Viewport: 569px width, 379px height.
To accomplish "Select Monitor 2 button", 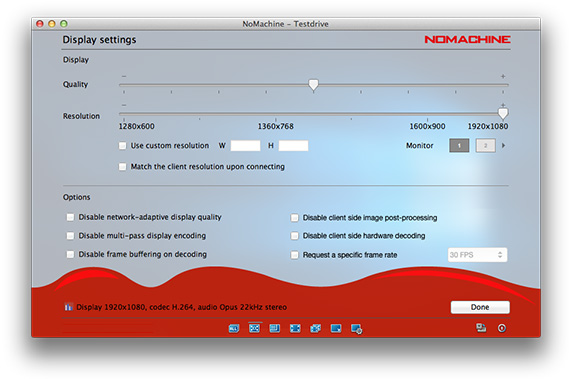I will [x=486, y=146].
